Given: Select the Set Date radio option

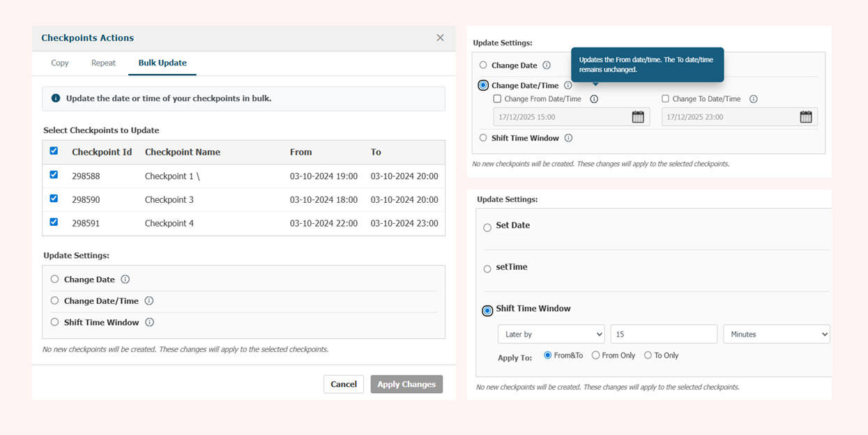Looking at the screenshot, I should click(x=487, y=226).
